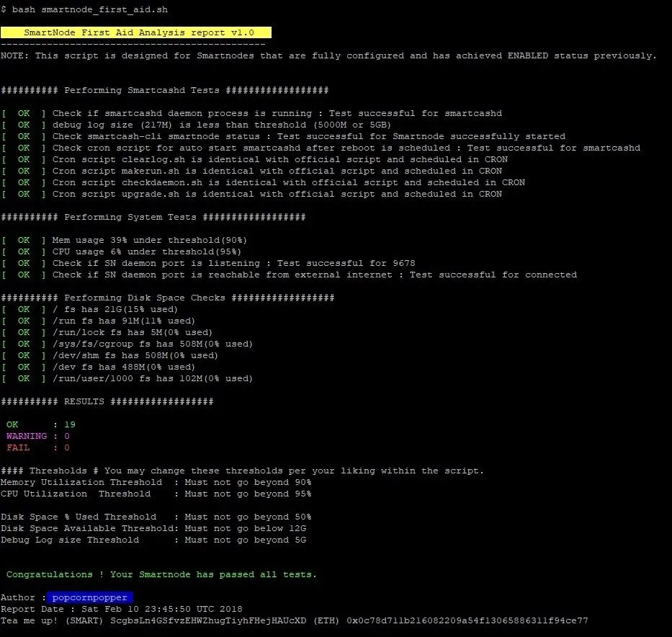This screenshot has height=637, width=672.
Task: Click the '/sys/fs/cgroup fs has 508M' line
Action: [x=127, y=344]
